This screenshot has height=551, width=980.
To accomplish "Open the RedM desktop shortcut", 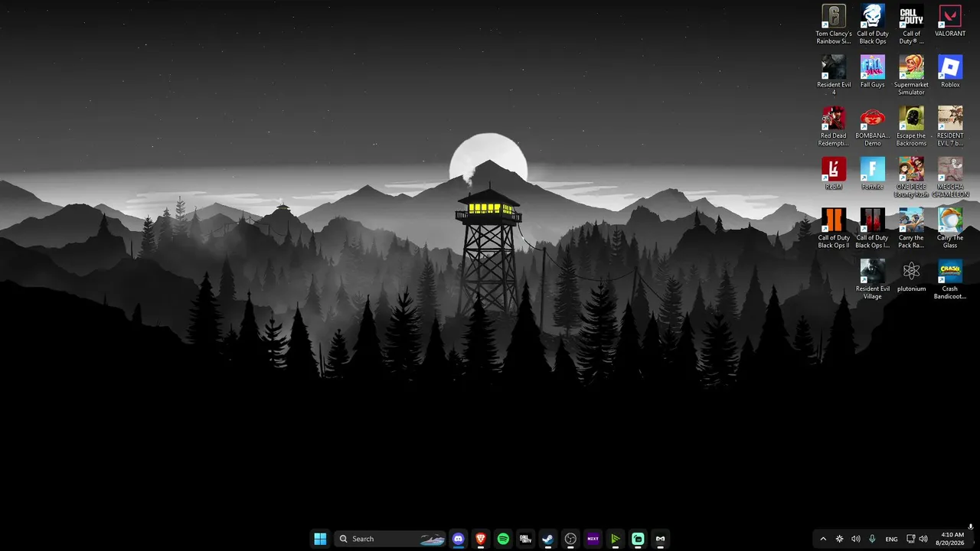I will (x=833, y=174).
